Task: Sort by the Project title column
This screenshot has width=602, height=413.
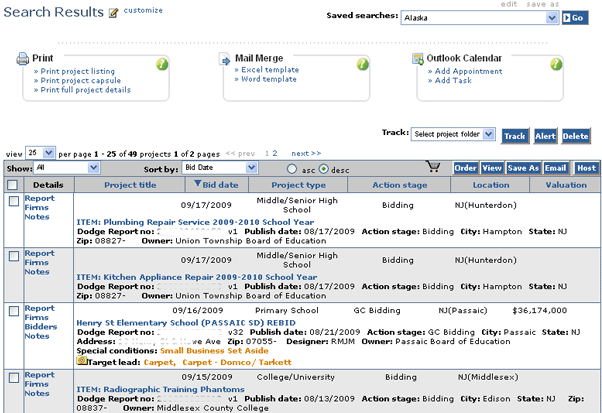Action: 130,185
